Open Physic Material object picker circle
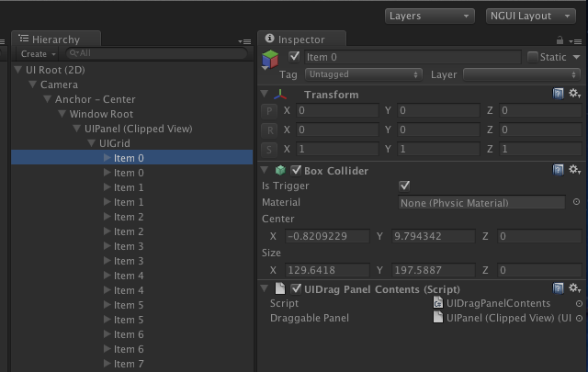Screen dimensions: 588x372 (x=577, y=202)
